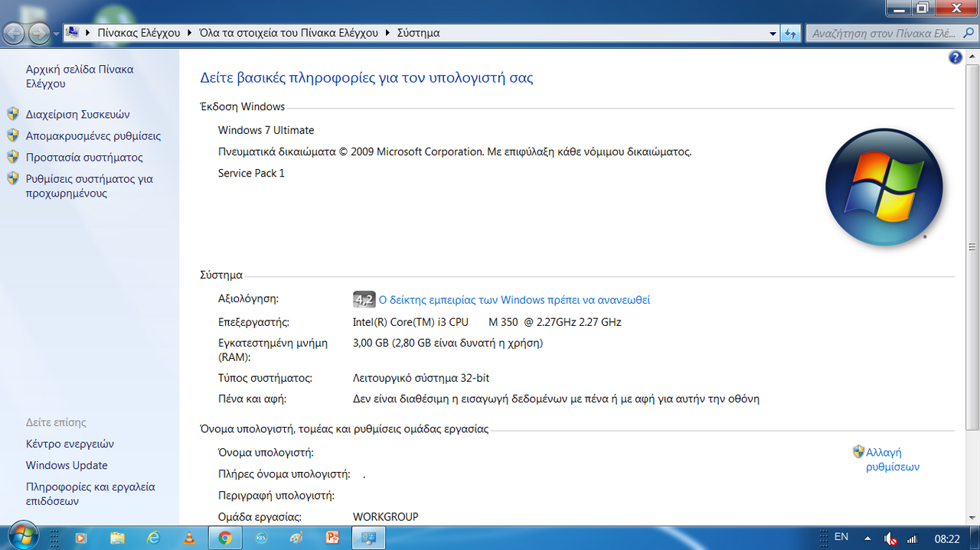Click Πένα και αφή label
The image size is (980, 550).
click(x=252, y=399)
